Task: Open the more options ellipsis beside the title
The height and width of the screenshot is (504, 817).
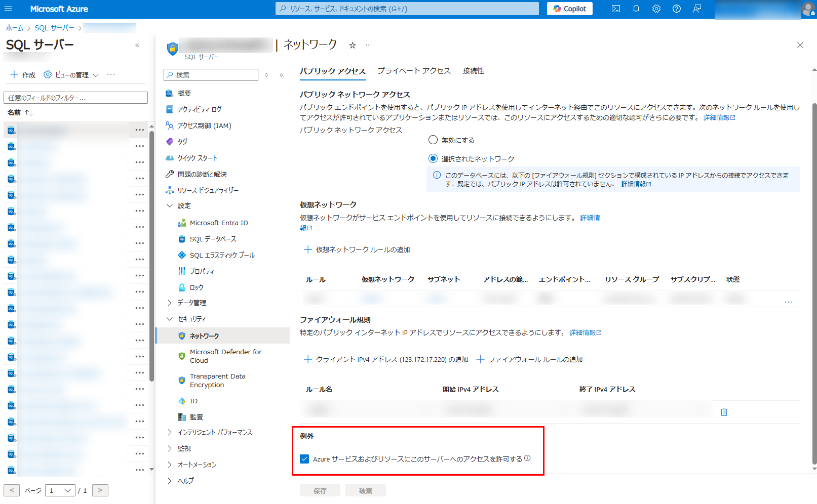Action: click(x=369, y=46)
